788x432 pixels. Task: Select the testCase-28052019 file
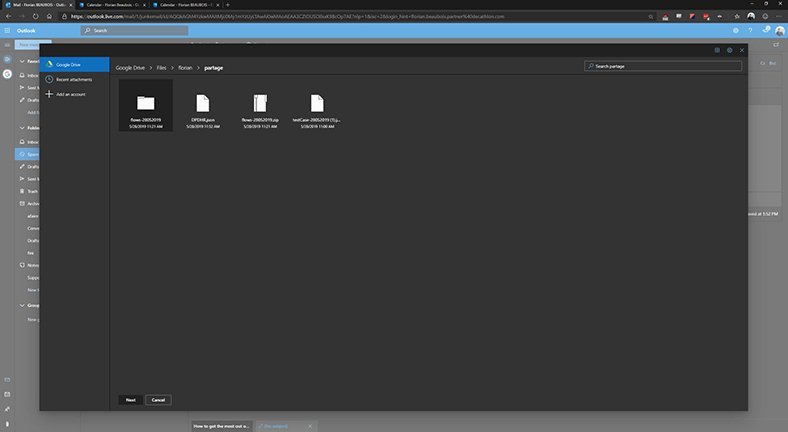[317, 105]
